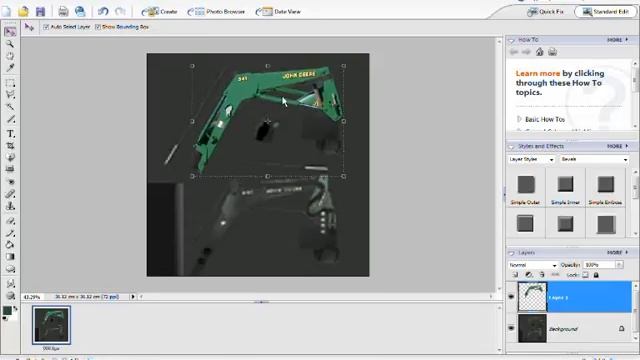The width and height of the screenshot is (640, 360).
Task: Open Styles and Effects MORE menu
Action: coord(618,146)
